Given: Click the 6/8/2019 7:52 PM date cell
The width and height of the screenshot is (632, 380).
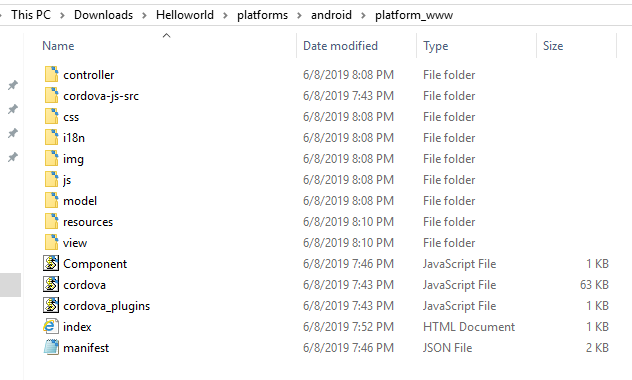Looking at the screenshot, I should click(348, 326).
